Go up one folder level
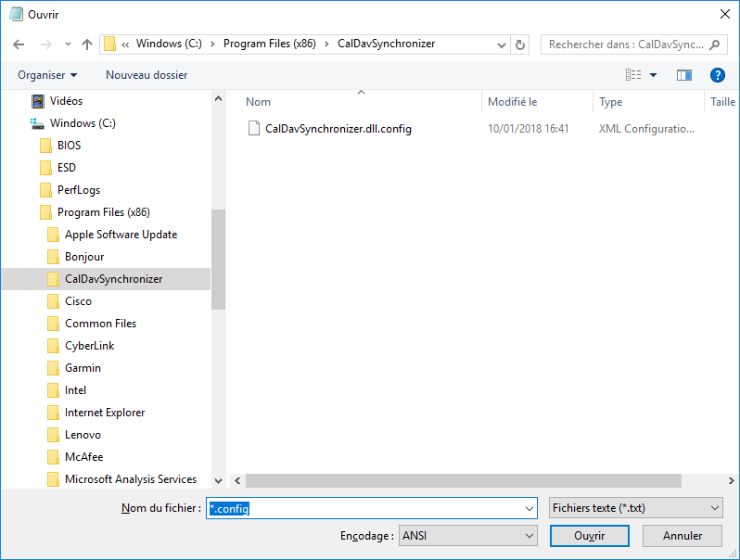This screenshot has width=740, height=560. click(87, 45)
